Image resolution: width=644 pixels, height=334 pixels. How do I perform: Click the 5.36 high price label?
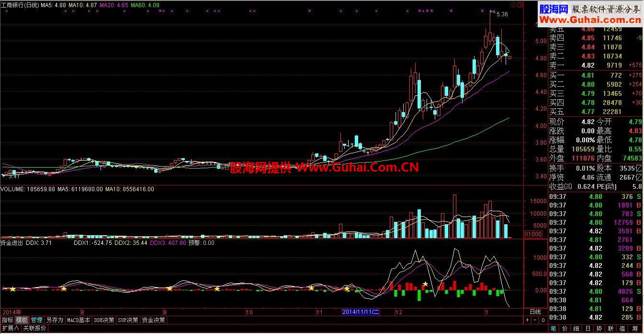click(x=502, y=14)
